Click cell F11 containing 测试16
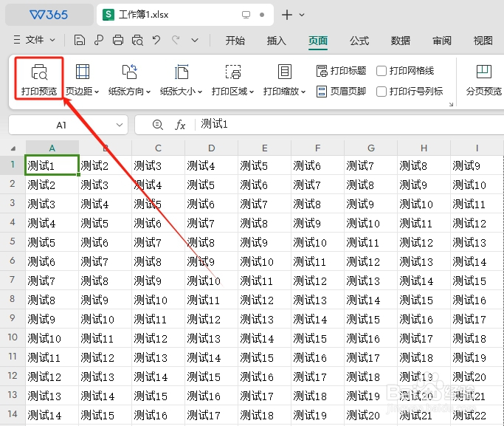Screen dimensions: 504x426 point(317,357)
